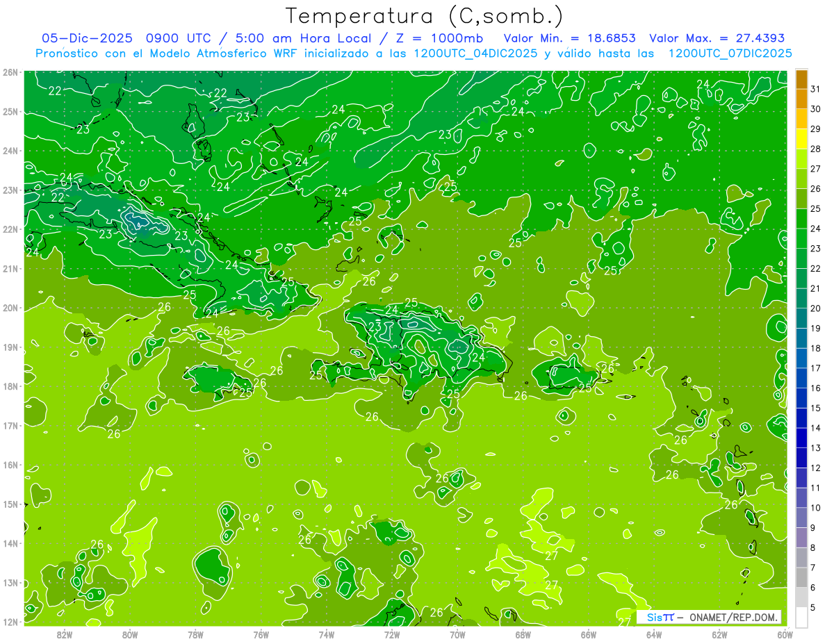Click the 23N latitude axis label
The image size is (834, 644).
point(10,190)
